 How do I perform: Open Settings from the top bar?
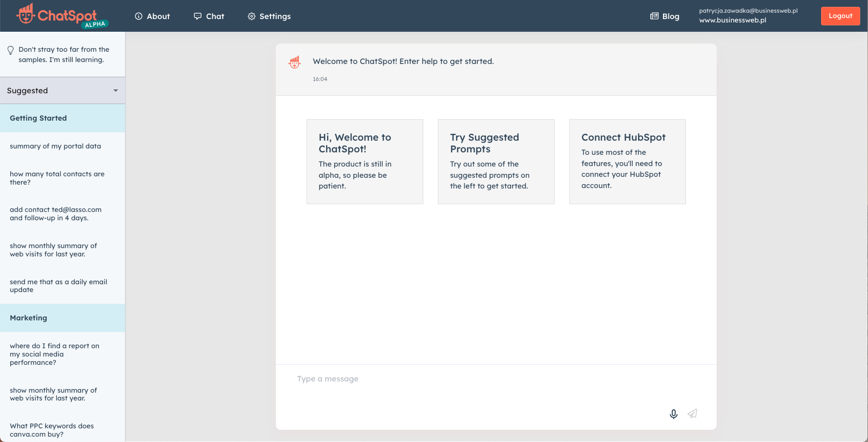pos(269,16)
